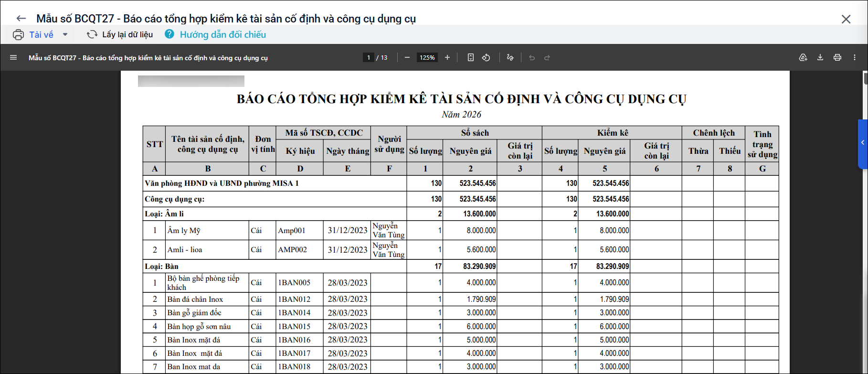The width and height of the screenshot is (868, 374).
Task: Zoom out with the minus button
Action: point(407,57)
